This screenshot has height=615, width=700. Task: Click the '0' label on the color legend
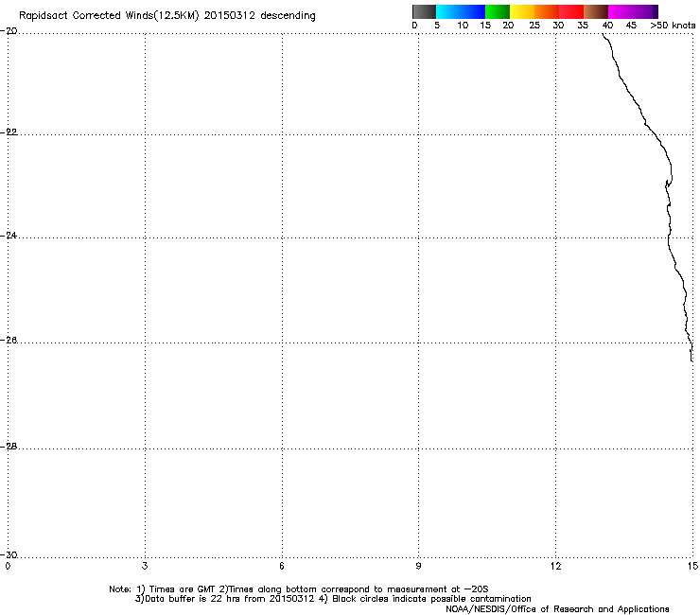pyautogui.click(x=414, y=26)
